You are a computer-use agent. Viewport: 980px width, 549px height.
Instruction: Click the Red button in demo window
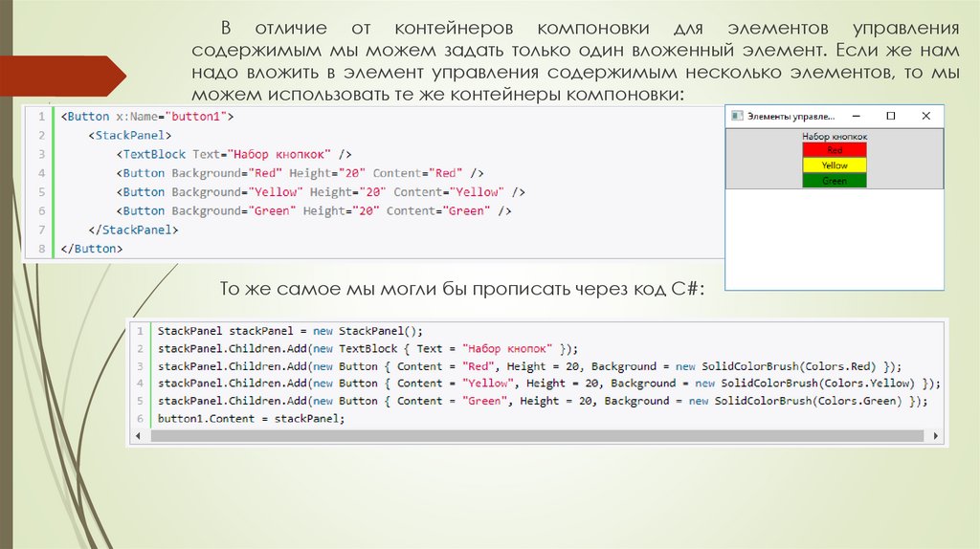pyautogui.click(x=835, y=150)
